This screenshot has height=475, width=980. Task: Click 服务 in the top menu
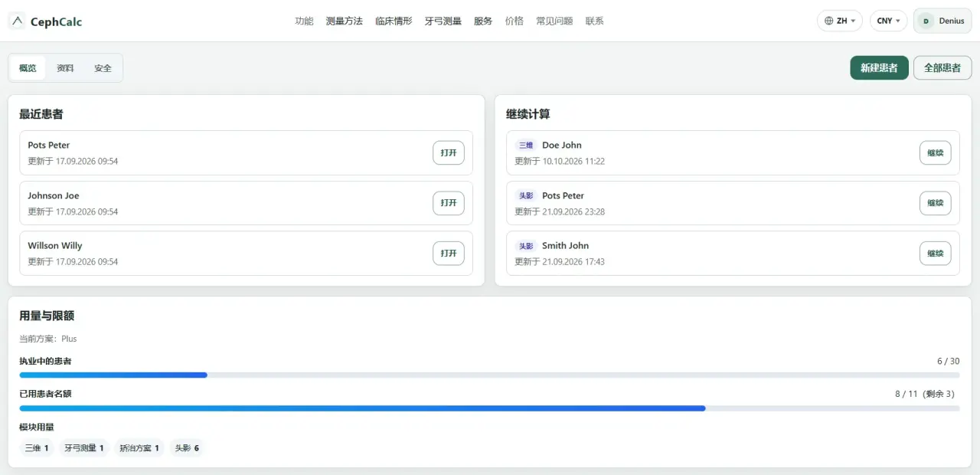pyautogui.click(x=483, y=21)
